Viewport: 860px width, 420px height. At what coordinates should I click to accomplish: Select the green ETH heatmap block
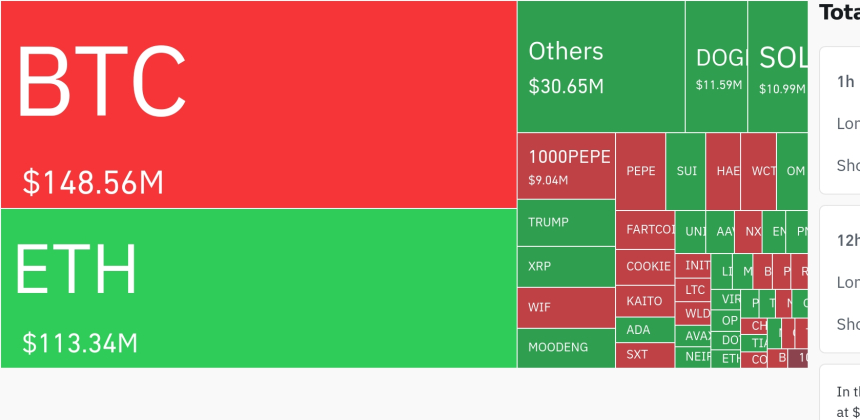click(258, 288)
